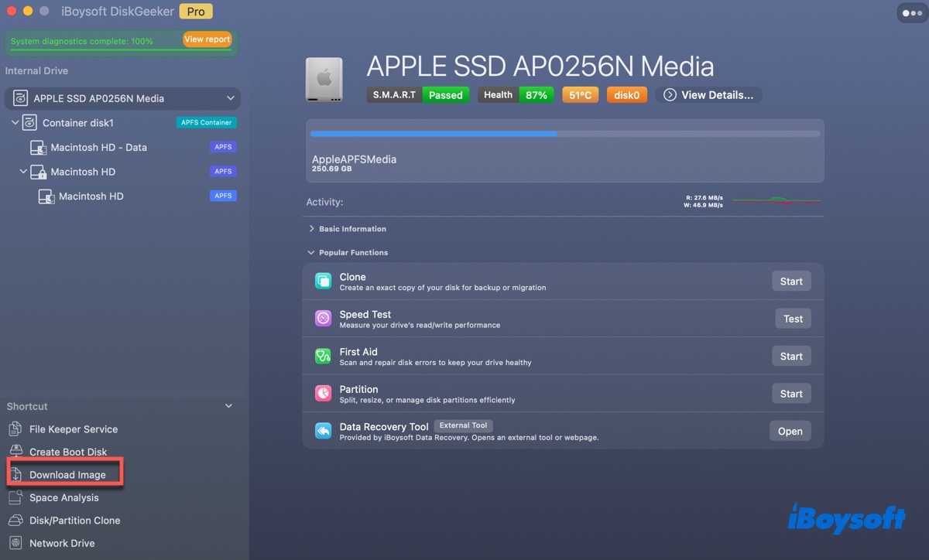The height and width of the screenshot is (560, 929).
Task: Click the Space Analysis shortcut icon
Action: (15, 497)
